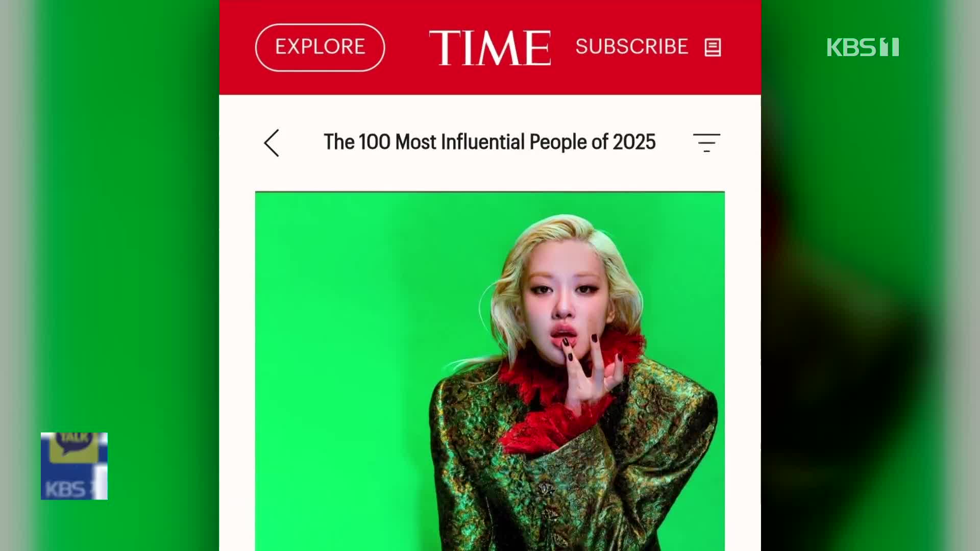This screenshot has height=551, width=980.
Task: Open the magazine page icon beside SUBSCRIBE
Action: pos(713,47)
